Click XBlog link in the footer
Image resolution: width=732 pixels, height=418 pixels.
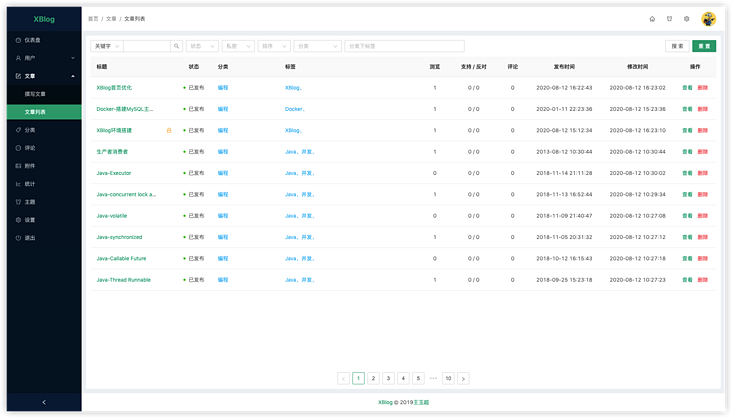385,403
